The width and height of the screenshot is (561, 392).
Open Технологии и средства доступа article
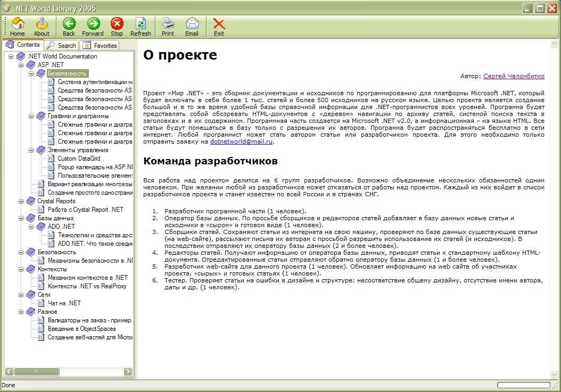point(95,235)
